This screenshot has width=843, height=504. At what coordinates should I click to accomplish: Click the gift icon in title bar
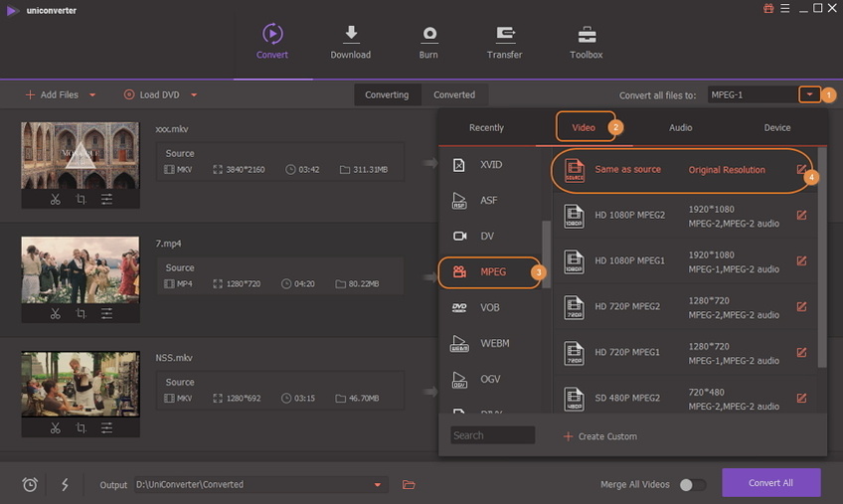pos(768,9)
